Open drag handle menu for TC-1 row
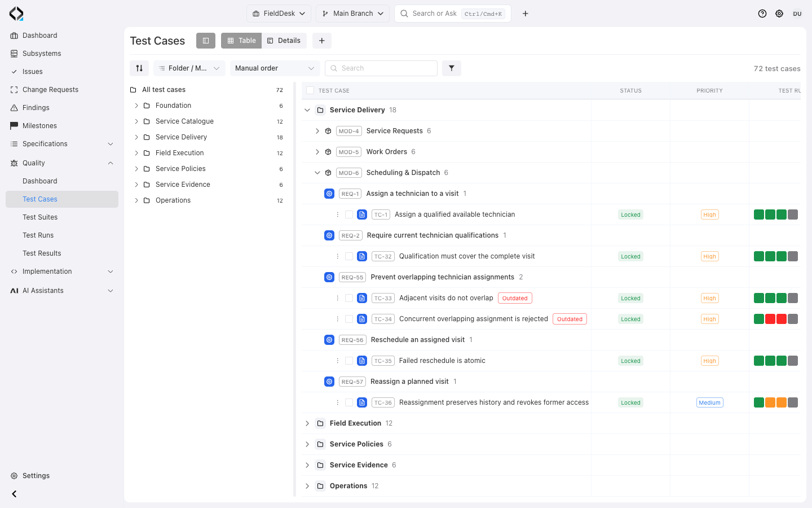812x508 pixels. [x=338, y=214]
